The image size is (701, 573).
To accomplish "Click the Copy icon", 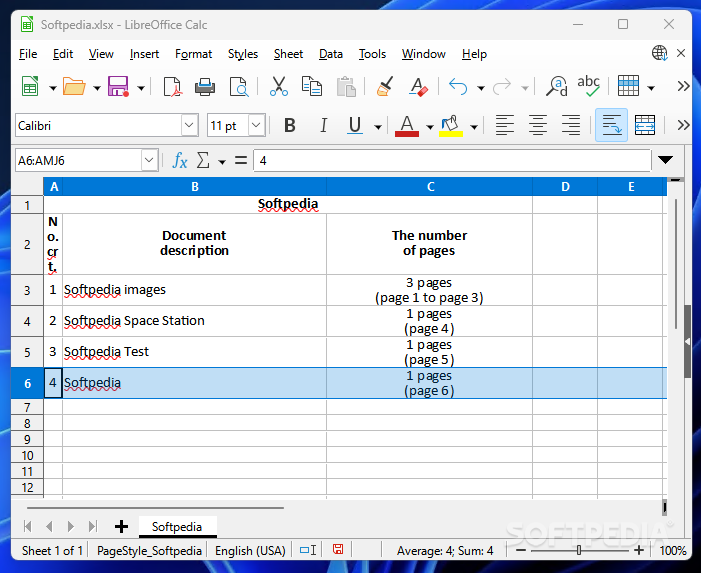I will click(312, 86).
